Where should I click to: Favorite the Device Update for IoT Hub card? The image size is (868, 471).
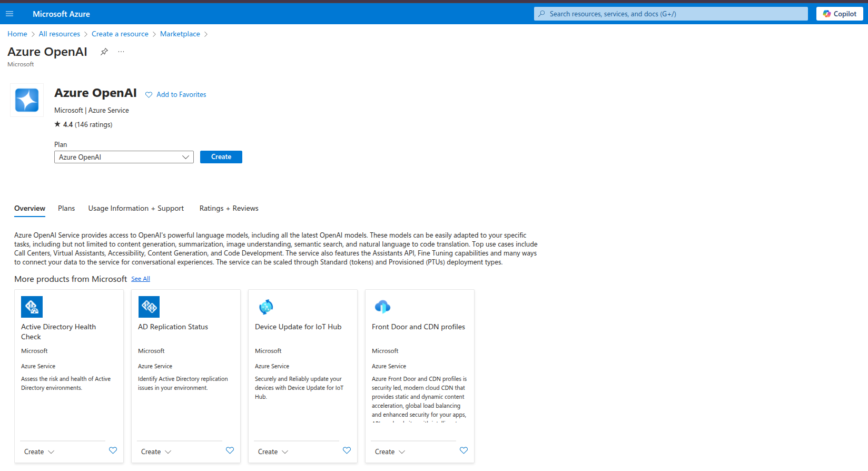point(347,450)
